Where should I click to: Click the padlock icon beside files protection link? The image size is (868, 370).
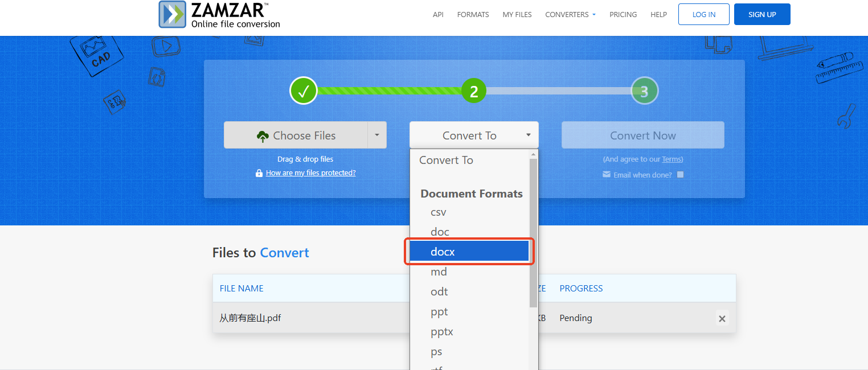click(260, 172)
